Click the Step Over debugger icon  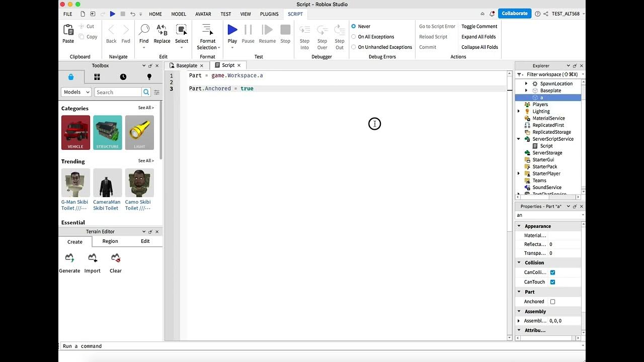coord(322,30)
